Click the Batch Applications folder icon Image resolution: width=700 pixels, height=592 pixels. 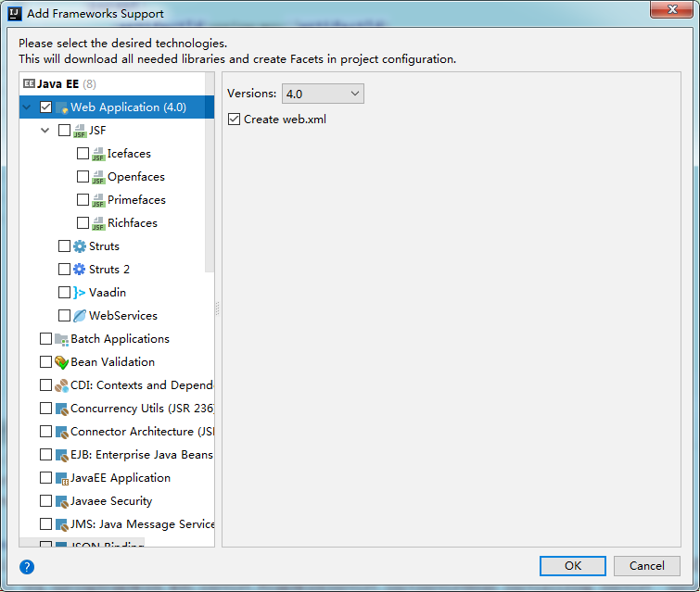point(61,339)
